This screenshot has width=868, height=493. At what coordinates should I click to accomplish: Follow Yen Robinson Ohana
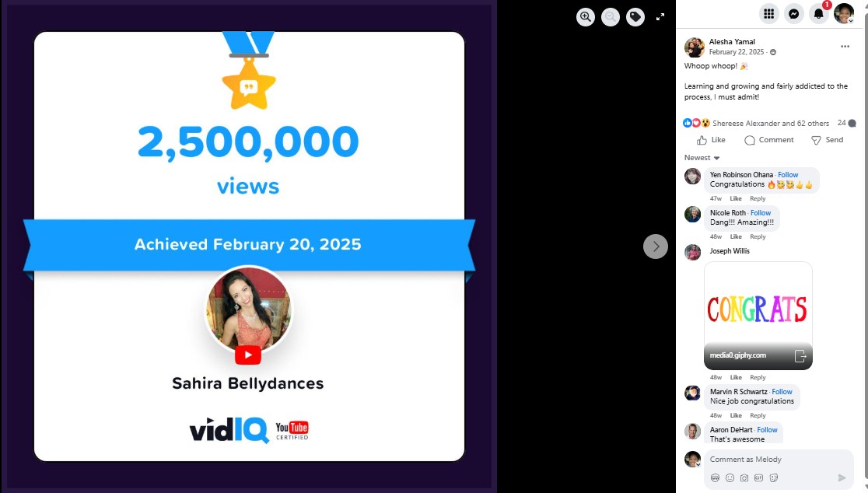pyautogui.click(x=788, y=175)
